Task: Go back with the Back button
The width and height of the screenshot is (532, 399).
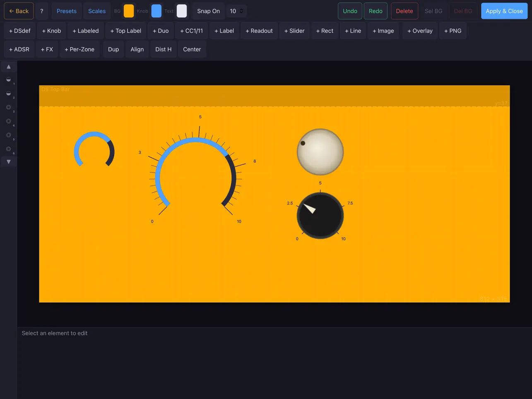Action: tap(19, 11)
